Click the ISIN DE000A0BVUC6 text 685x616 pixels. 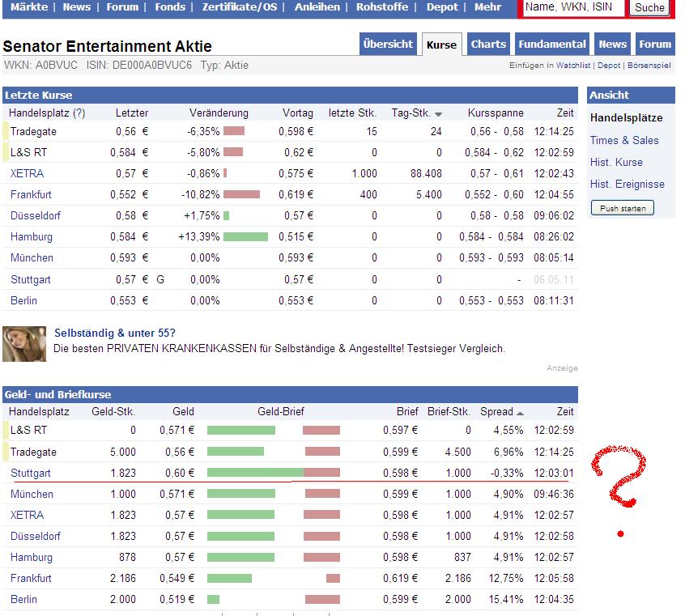coord(139,65)
